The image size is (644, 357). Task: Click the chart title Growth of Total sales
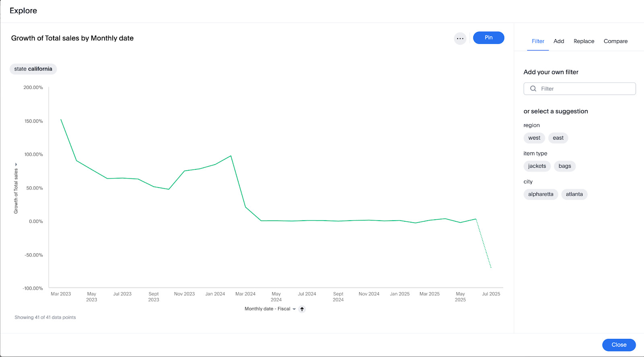[x=72, y=38]
